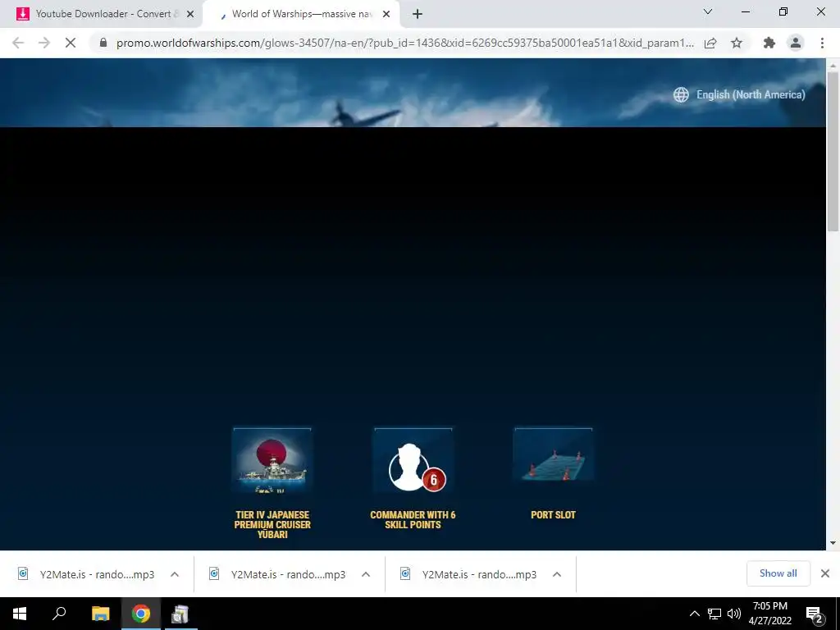The height and width of the screenshot is (630, 840).
Task: Click 'TIER IV JAPANESE PREMIUM CRUISER YŪBARI' text
Action: coord(272,524)
